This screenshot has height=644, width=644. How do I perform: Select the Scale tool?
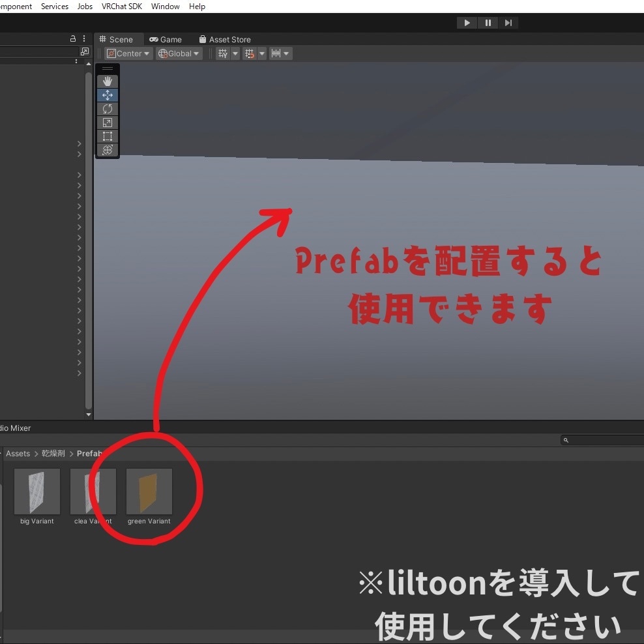click(x=108, y=123)
